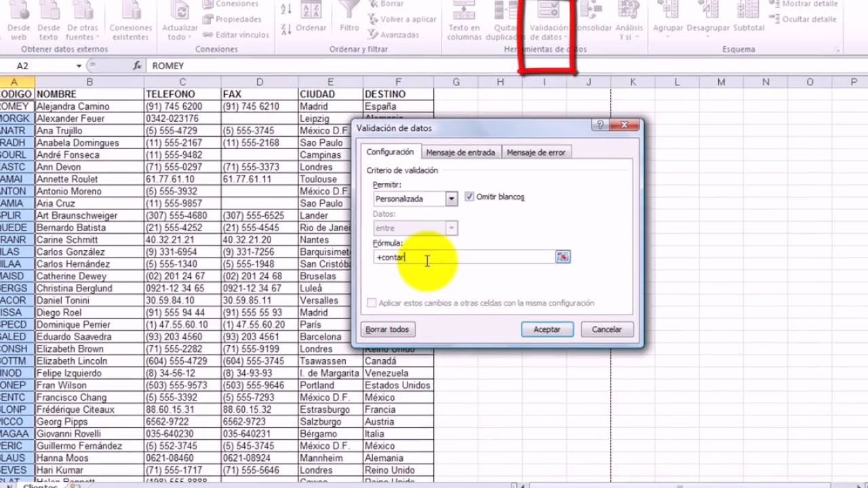Select cell with Hanna Moos
Image resolution: width=868 pixels, height=488 pixels.
coord(89,458)
